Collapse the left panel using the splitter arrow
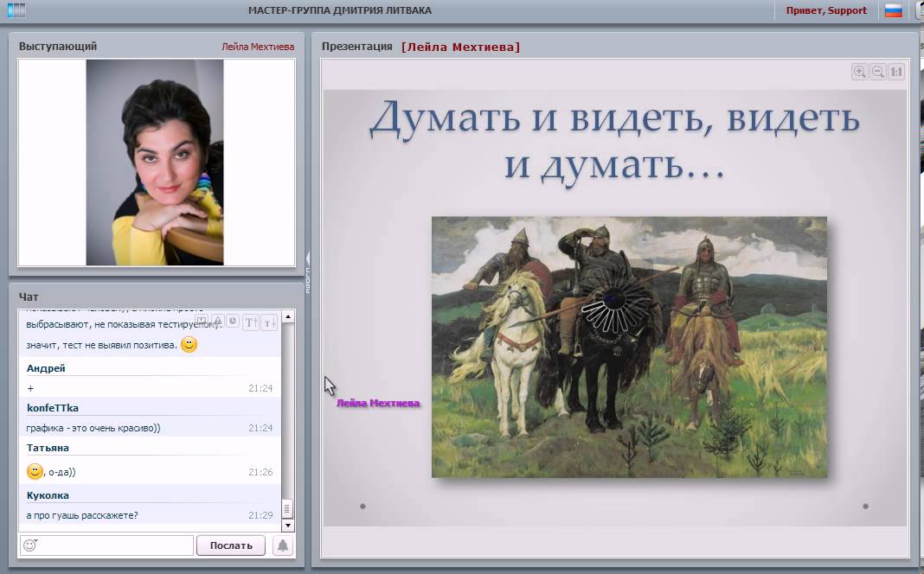 pyautogui.click(x=308, y=258)
